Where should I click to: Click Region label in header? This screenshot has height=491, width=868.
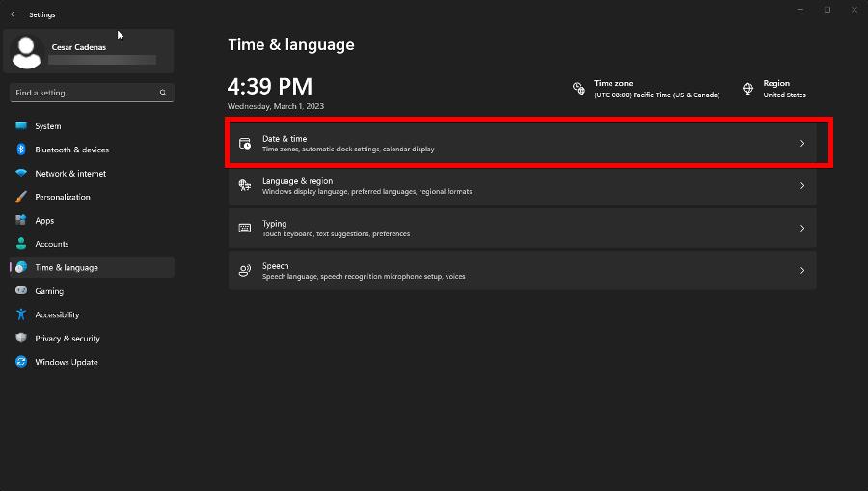(x=776, y=83)
